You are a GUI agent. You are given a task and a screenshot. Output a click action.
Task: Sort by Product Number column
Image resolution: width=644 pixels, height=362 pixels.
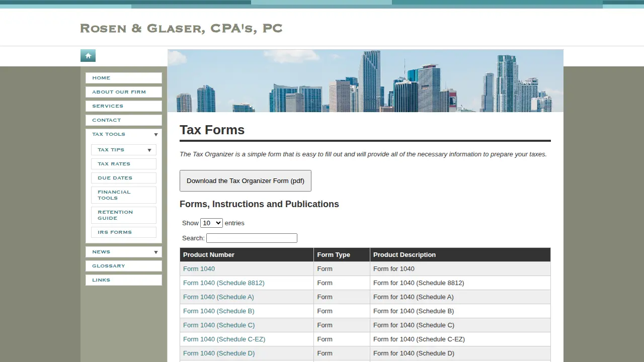click(x=247, y=254)
